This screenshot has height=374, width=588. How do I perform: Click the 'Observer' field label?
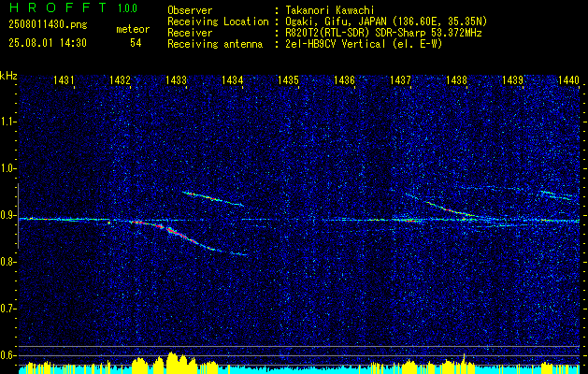[190, 10]
